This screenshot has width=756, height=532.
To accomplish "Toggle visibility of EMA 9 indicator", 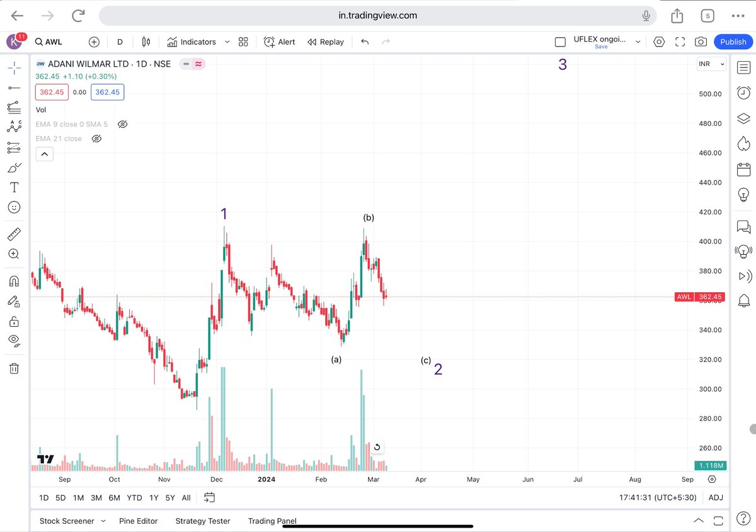I will pos(123,124).
